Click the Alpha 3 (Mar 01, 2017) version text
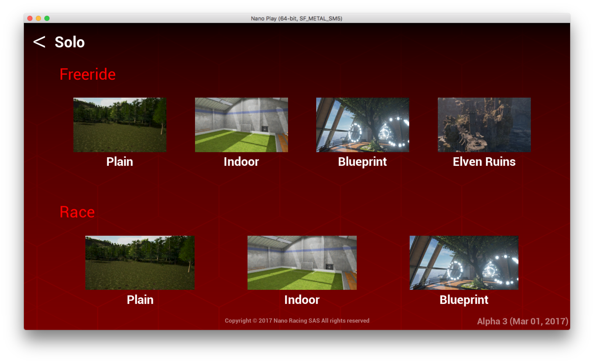Image resolution: width=594 pixels, height=364 pixels. click(522, 321)
